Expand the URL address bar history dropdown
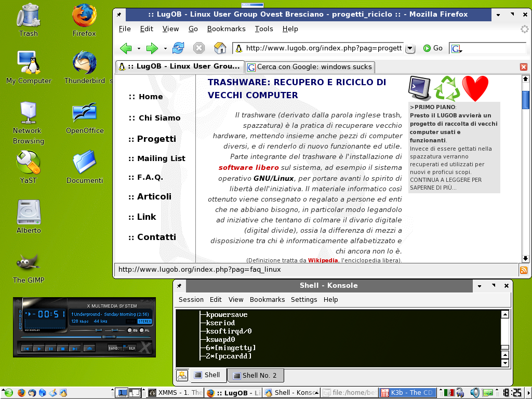 410,48
